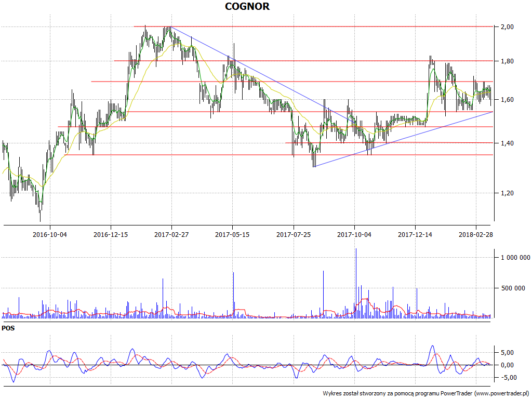The width and height of the screenshot is (532, 399).
Task: Select the 2017-12-14 date label
Action: click(x=415, y=234)
